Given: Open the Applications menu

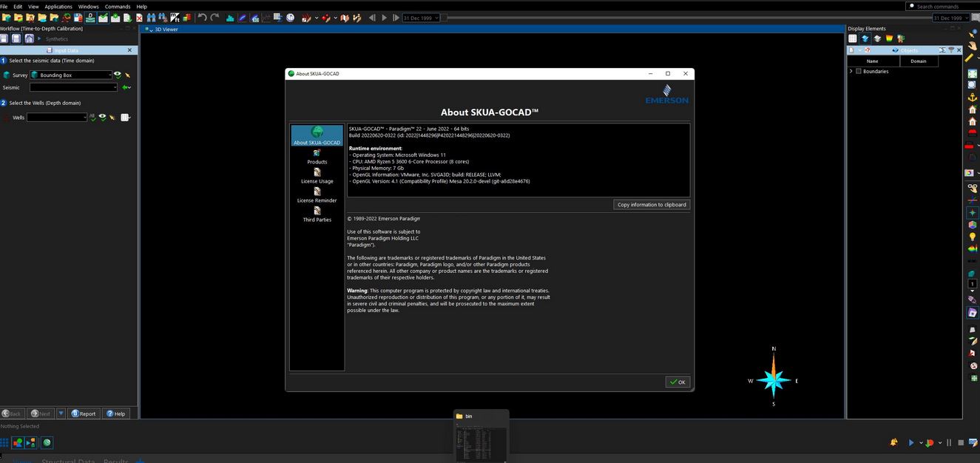Looking at the screenshot, I should (x=58, y=7).
